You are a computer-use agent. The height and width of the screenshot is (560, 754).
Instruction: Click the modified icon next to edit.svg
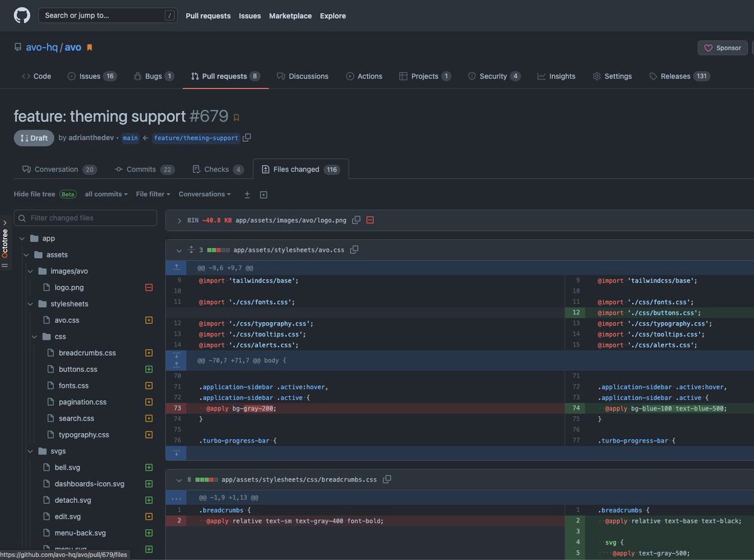pyautogui.click(x=149, y=517)
